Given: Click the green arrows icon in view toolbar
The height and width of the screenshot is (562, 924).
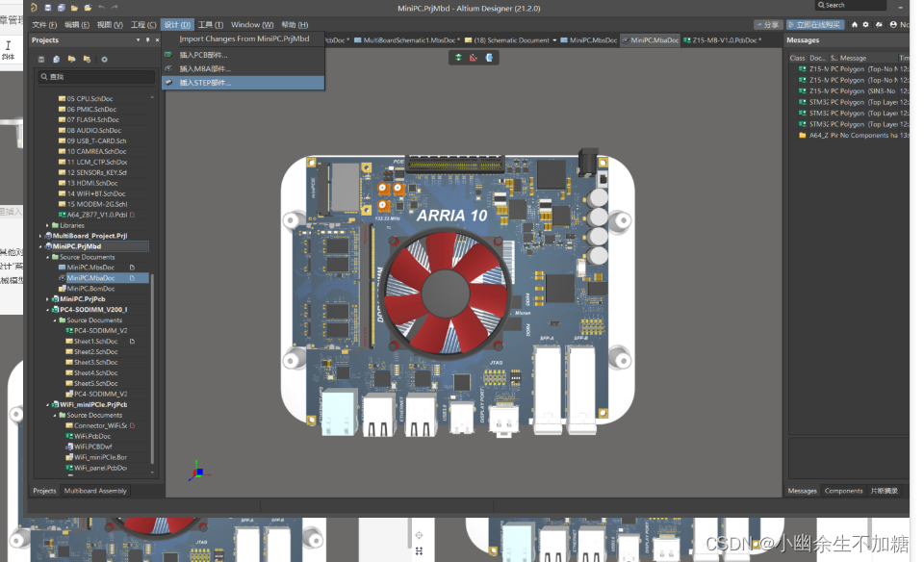Looking at the screenshot, I should [x=458, y=58].
